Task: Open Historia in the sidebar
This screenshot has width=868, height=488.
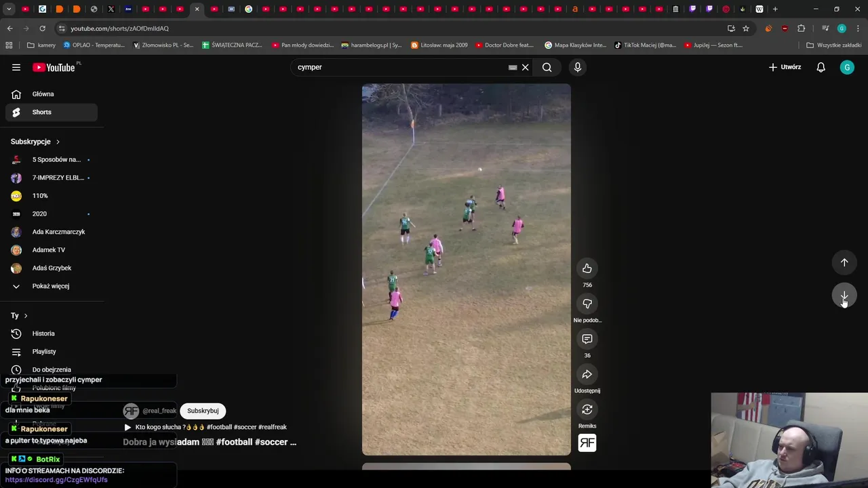Action: [x=52, y=333]
